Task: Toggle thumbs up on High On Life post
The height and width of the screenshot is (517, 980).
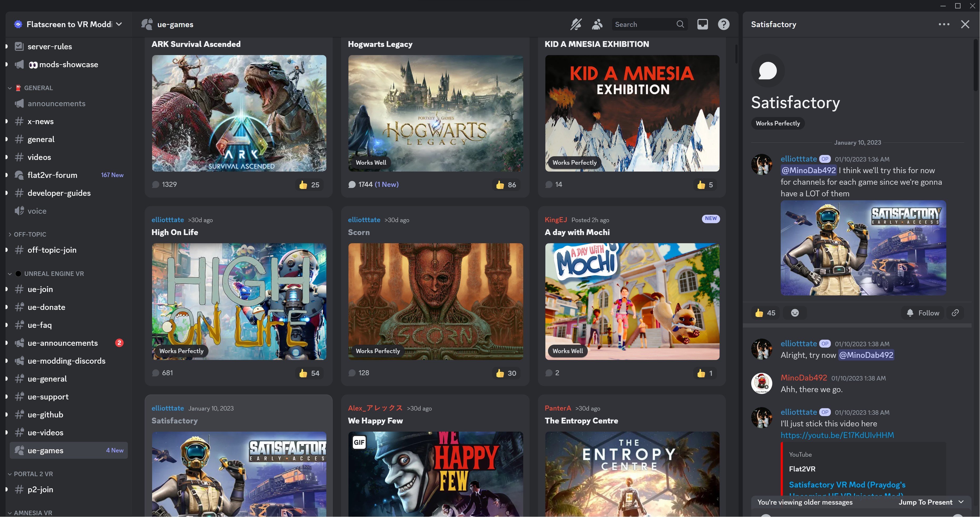Action: pyautogui.click(x=309, y=373)
